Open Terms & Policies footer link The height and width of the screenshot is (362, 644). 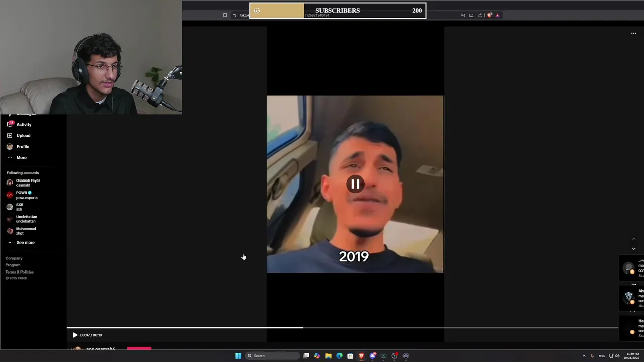coord(20,272)
